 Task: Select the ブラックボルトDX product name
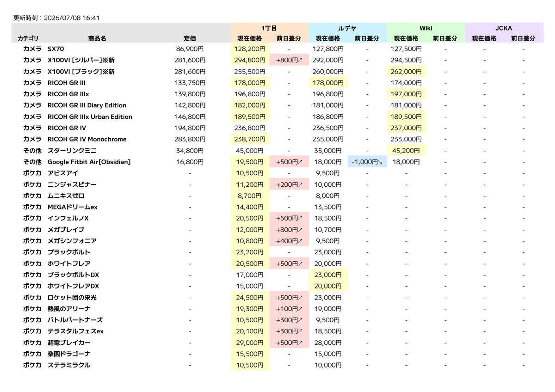[73, 275]
